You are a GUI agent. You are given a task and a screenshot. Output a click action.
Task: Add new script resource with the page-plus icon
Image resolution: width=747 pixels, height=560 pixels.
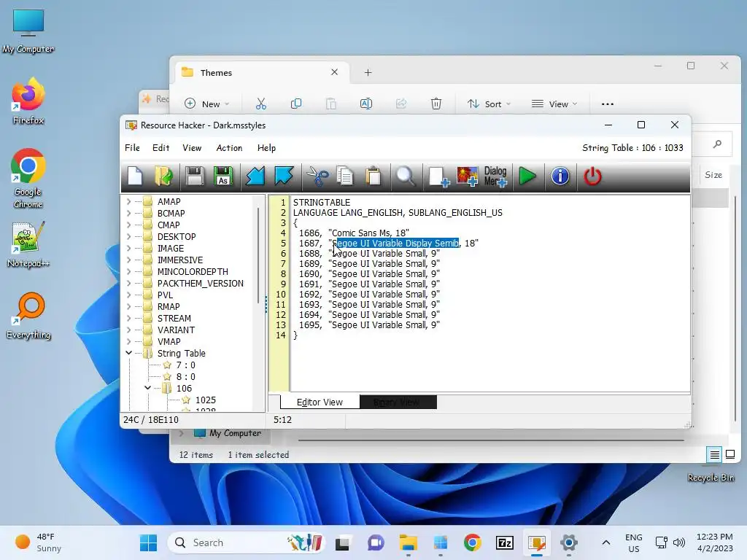click(x=438, y=176)
